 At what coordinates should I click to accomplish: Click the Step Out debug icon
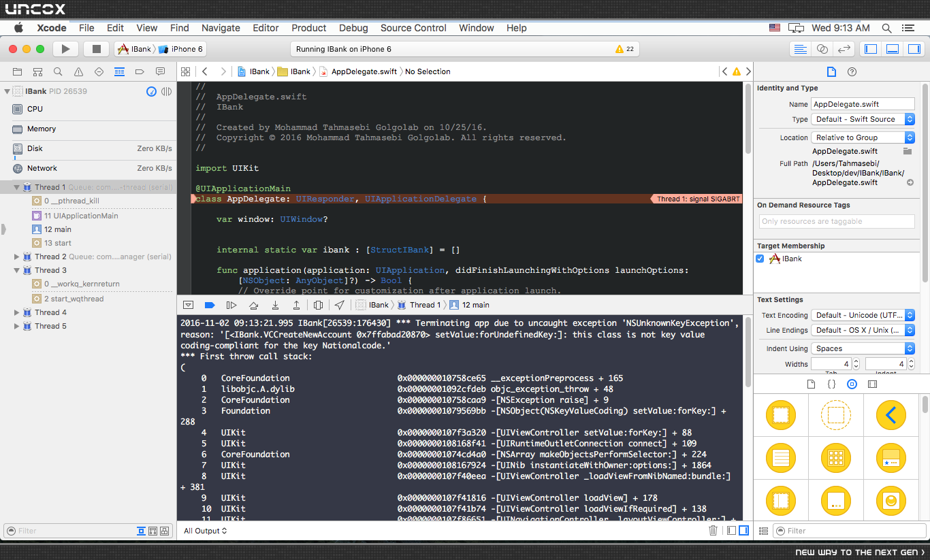[296, 305]
